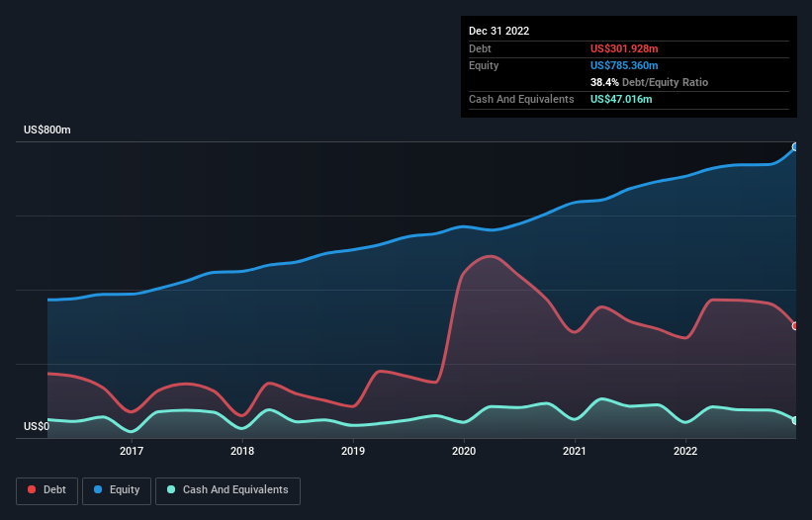This screenshot has width=812, height=520.
Task: Click the 2017 x-axis label
Action: [x=132, y=451]
